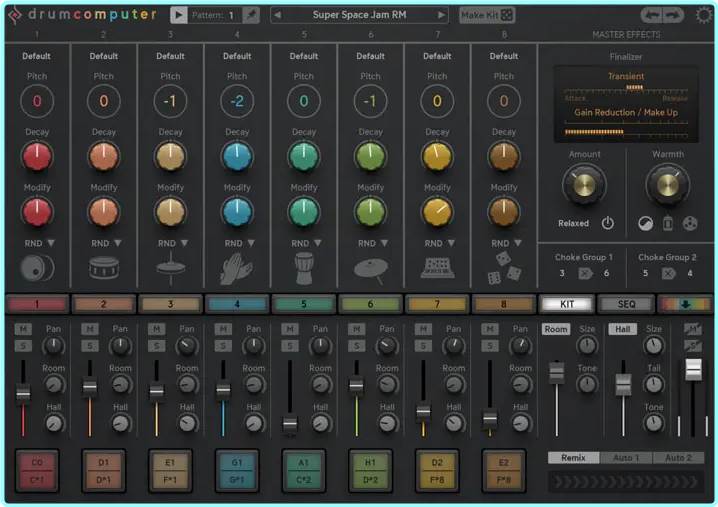Open the RND dropdown in channel 8

(x=506, y=243)
